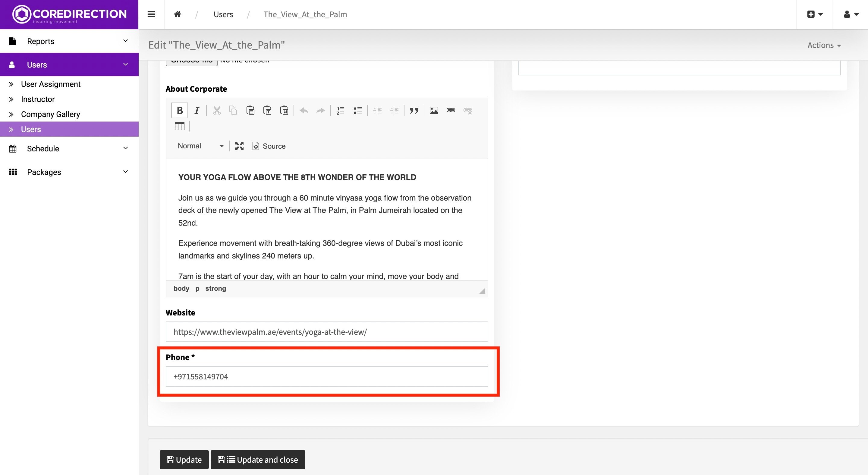This screenshot has width=868, height=475.
Task: Click The_View_At_the_Palm breadcrumb
Action: coord(305,14)
